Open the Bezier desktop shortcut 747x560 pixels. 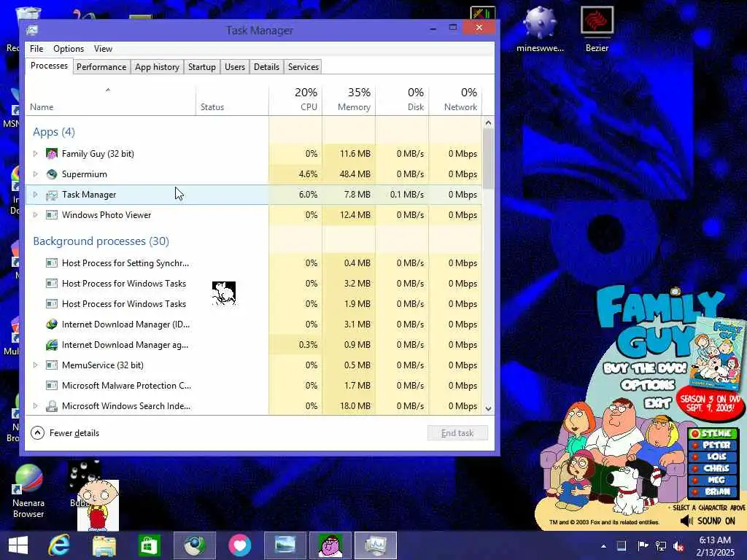[597, 28]
